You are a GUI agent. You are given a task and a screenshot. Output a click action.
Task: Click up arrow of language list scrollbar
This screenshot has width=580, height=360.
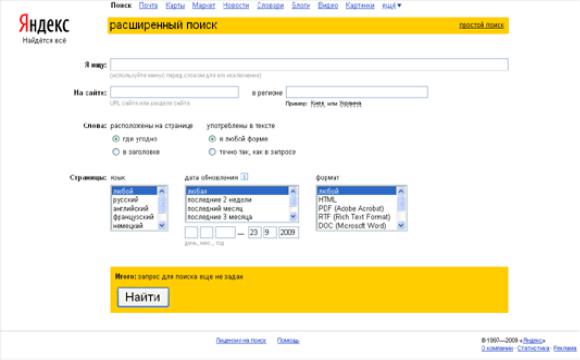162,191
